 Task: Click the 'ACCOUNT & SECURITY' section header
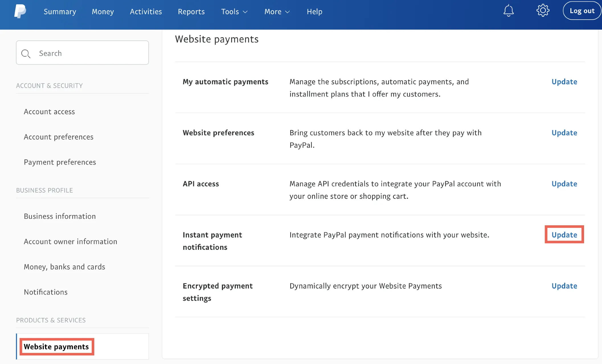pos(49,86)
